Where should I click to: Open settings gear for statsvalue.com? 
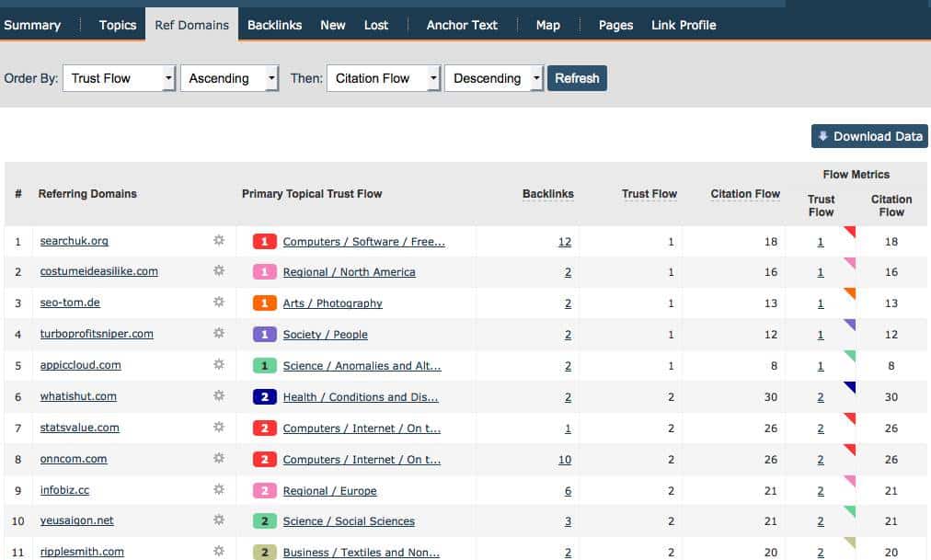219,427
